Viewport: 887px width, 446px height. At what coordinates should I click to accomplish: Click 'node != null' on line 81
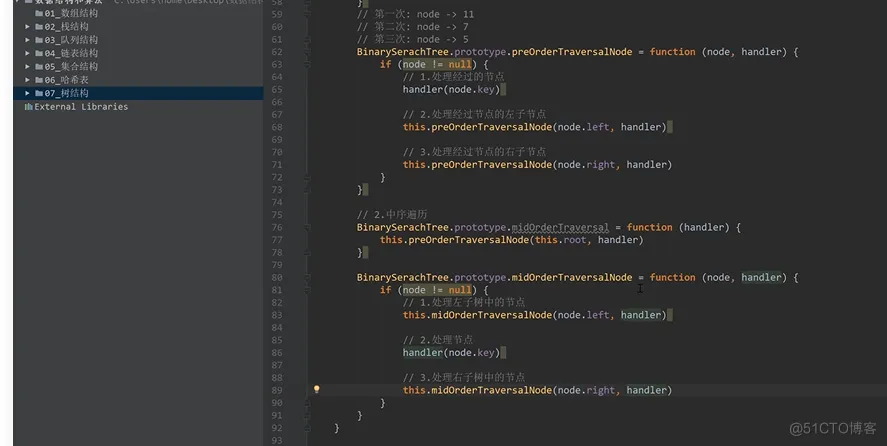point(437,290)
